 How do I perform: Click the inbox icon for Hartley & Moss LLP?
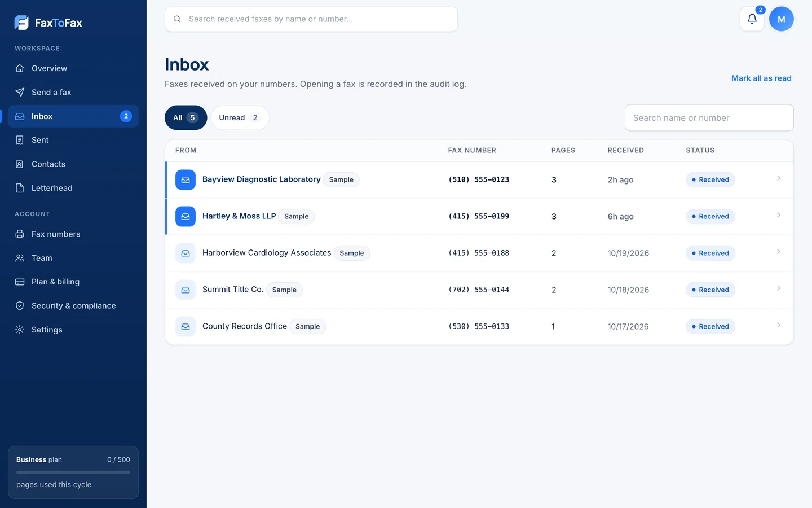[186, 217]
